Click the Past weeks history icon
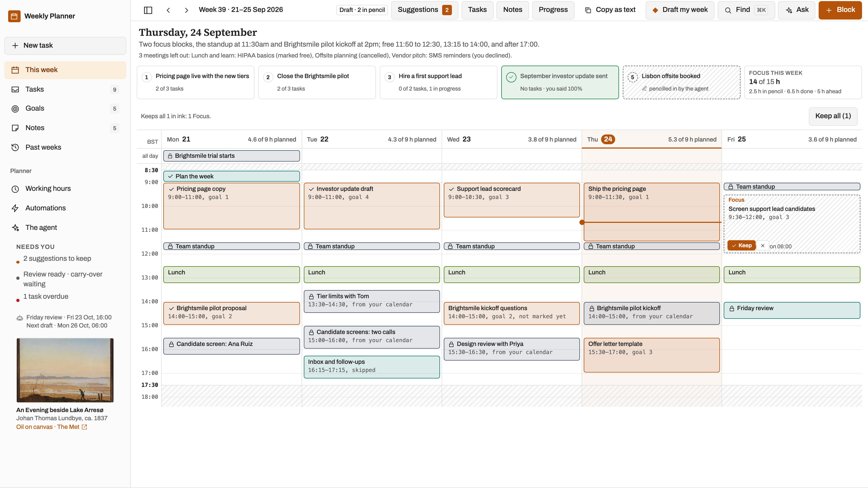The width and height of the screenshot is (868, 488). [x=15, y=147]
